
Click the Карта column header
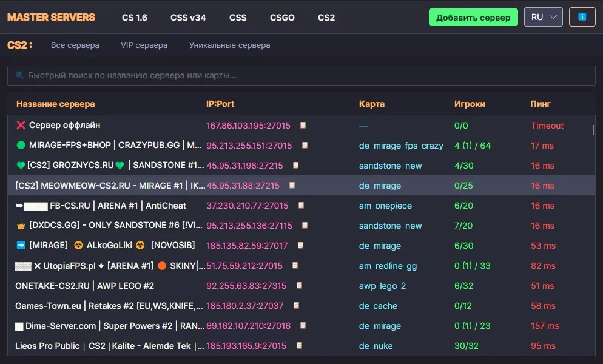[x=372, y=104]
